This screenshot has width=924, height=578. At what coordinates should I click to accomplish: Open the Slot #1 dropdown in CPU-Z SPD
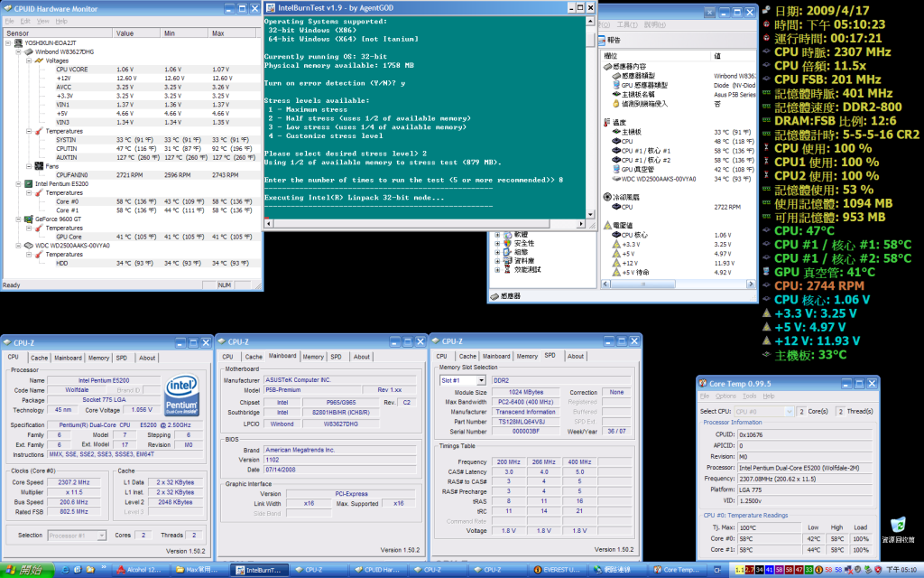coord(481,380)
